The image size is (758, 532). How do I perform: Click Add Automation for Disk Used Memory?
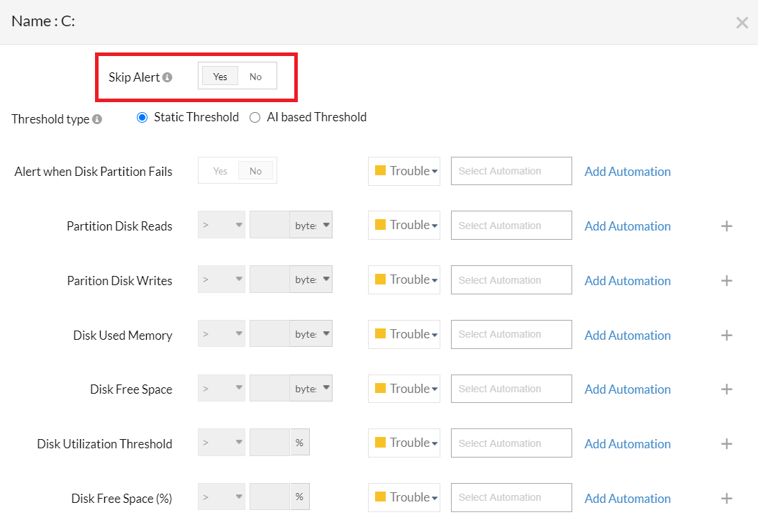[x=627, y=336]
